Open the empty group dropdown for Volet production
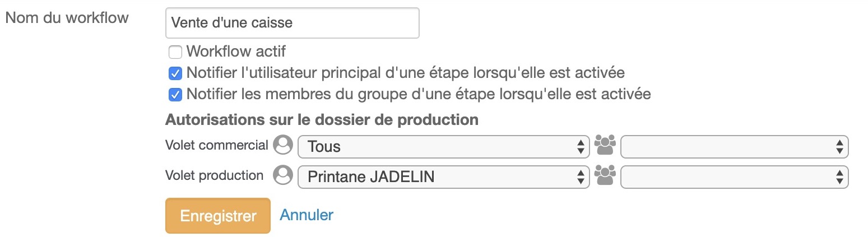 click(735, 177)
